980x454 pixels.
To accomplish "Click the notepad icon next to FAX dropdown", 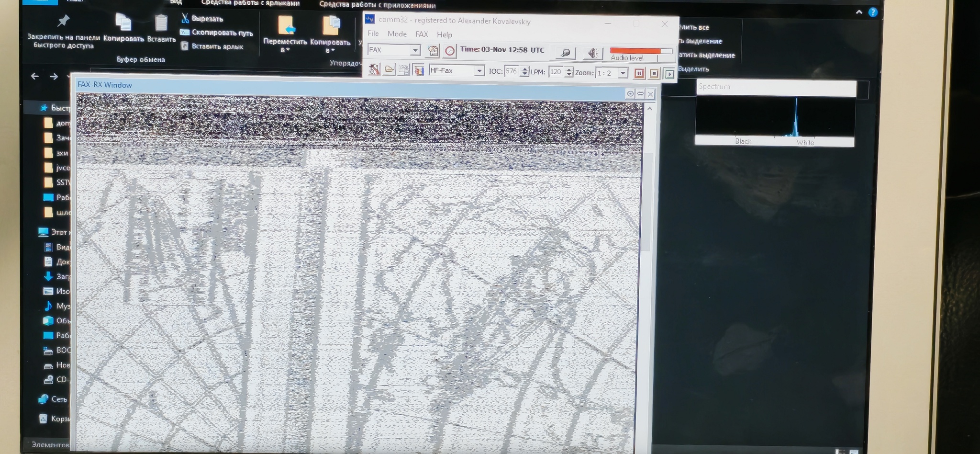I will 433,51.
